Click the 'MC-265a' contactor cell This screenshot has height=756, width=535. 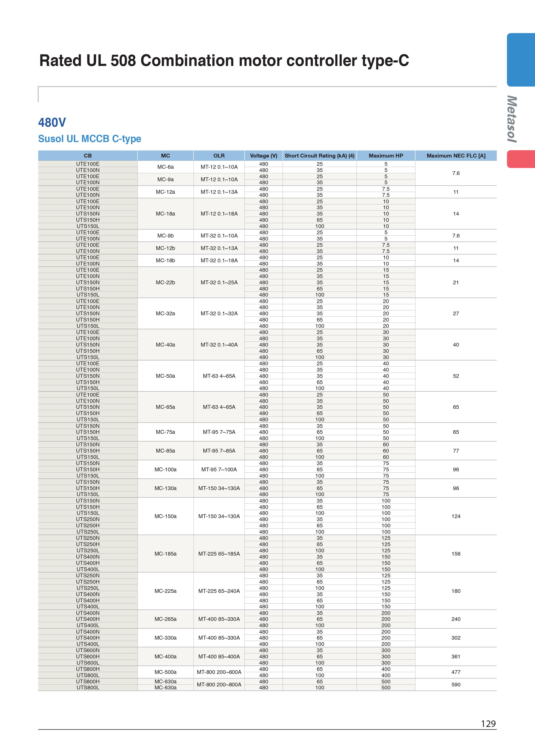pos(165,619)
